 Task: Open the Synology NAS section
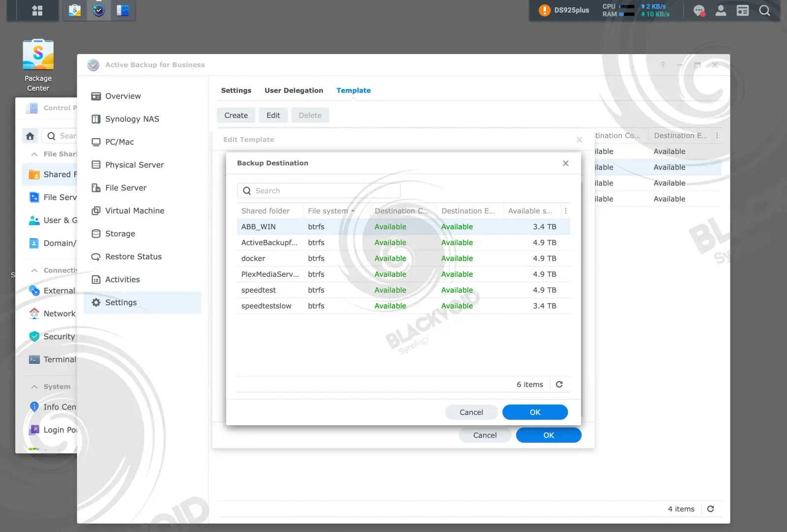coord(143,119)
